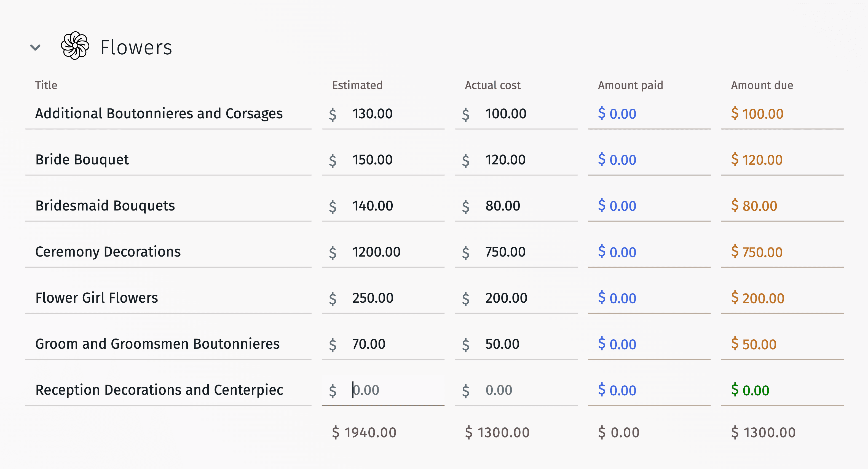Collapse the Flowers category chevron
The image size is (868, 469).
click(35, 47)
